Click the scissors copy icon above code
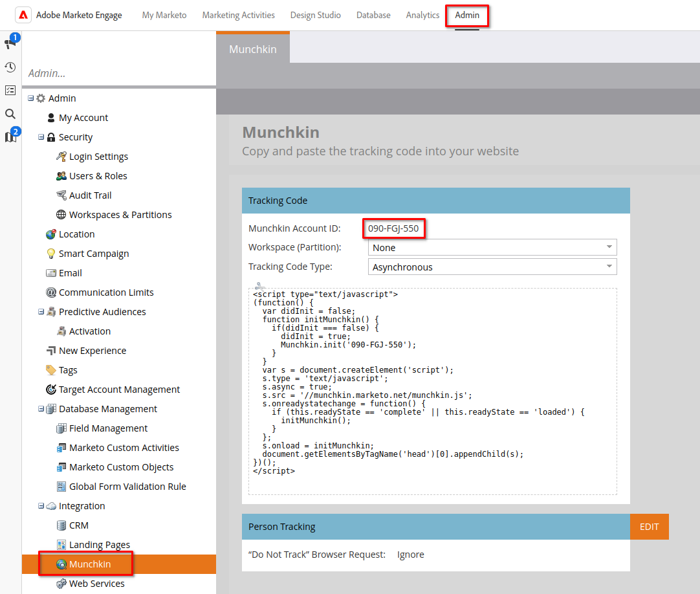Viewport: 700px width, 594px height. (259, 285)
